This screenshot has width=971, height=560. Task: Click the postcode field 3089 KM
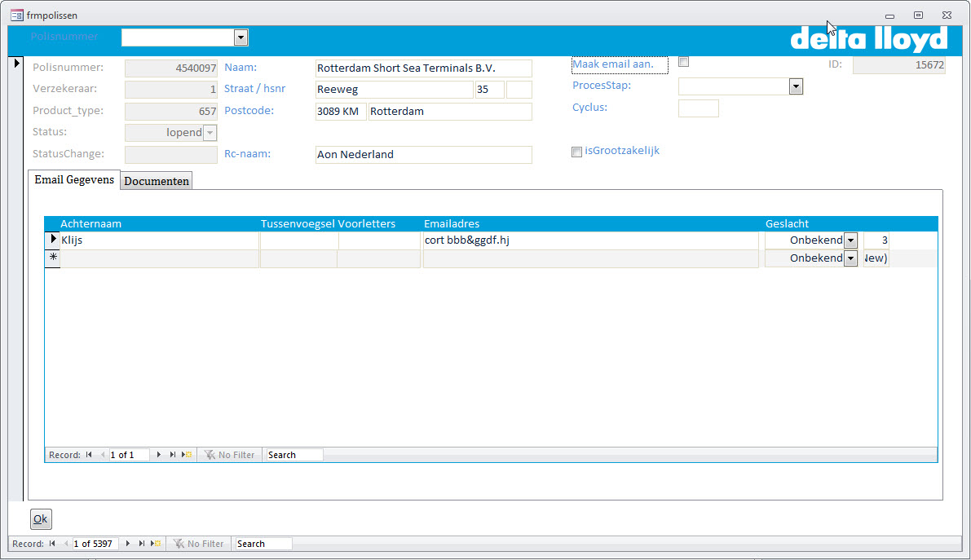[x=341, y=112]
